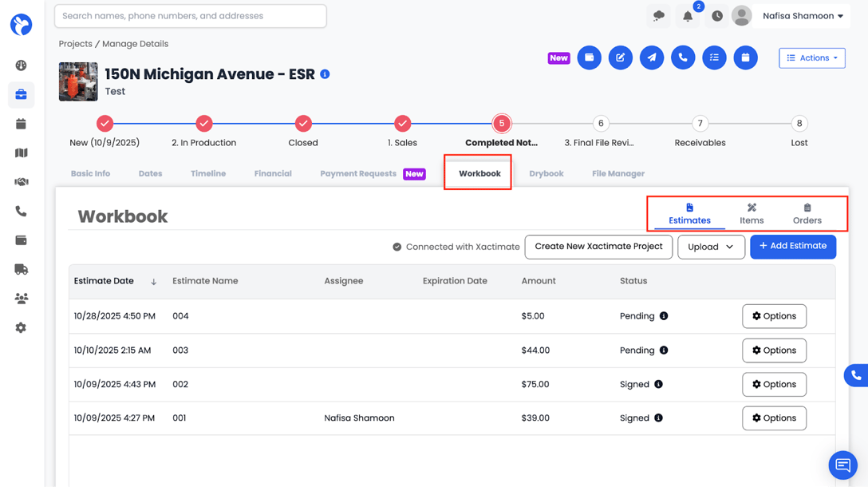Image resolution: width=868 pixels, height=487 pixels.
Task: Click Create New Xactimate Project
Action: coord(598,247)
